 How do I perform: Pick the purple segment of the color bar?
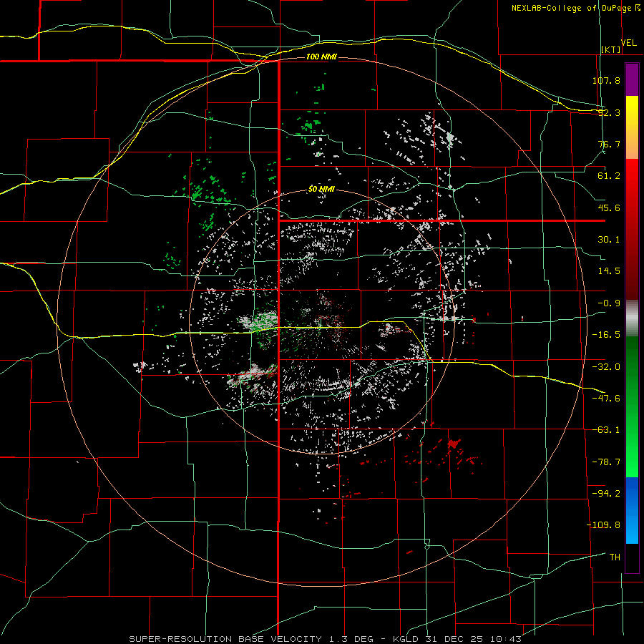(632, 79)
